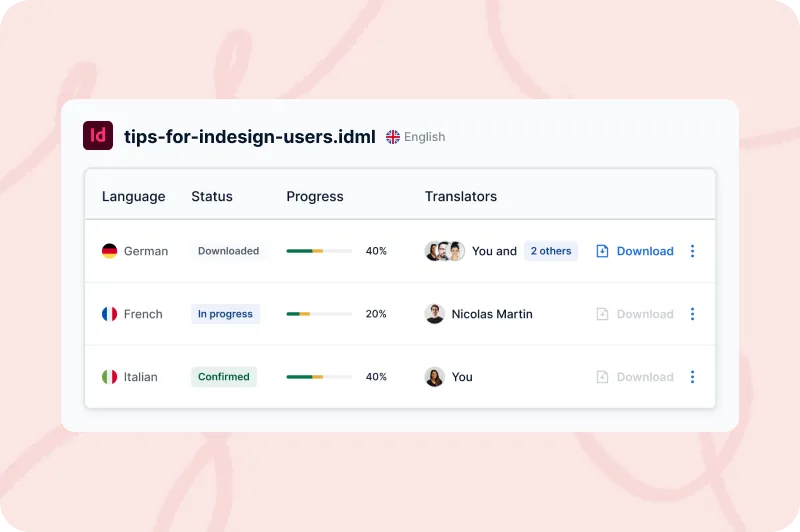Click the German progress bar
The width and height of the screenshot is (800, 532).
point(319,251)
